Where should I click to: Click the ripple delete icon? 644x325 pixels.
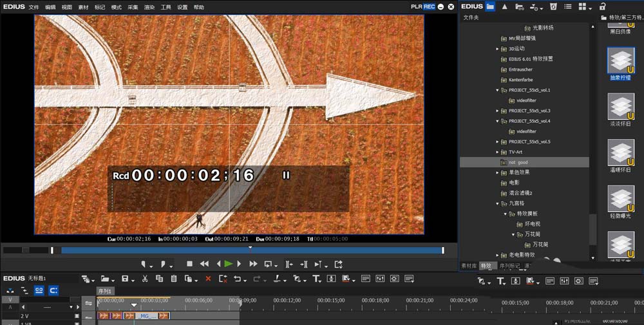coord(223,279)
